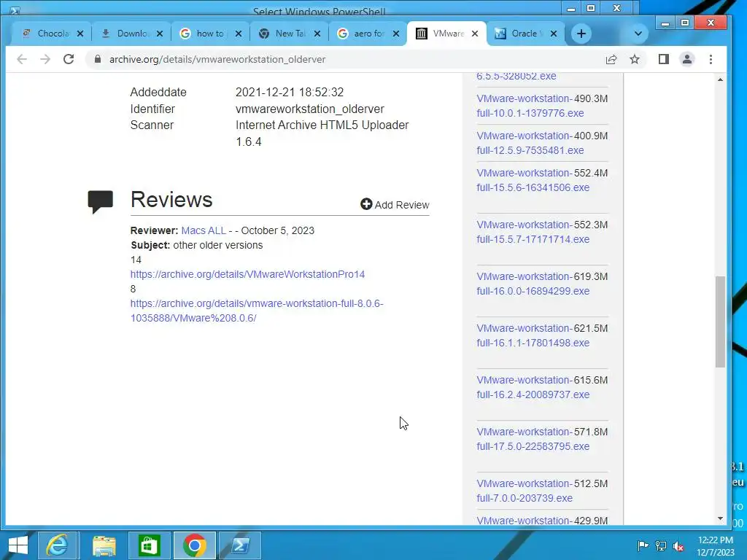This screenshot has width=747, height=560.
Task: View site info via the padlock icon
Action: [x=98, y=59]
